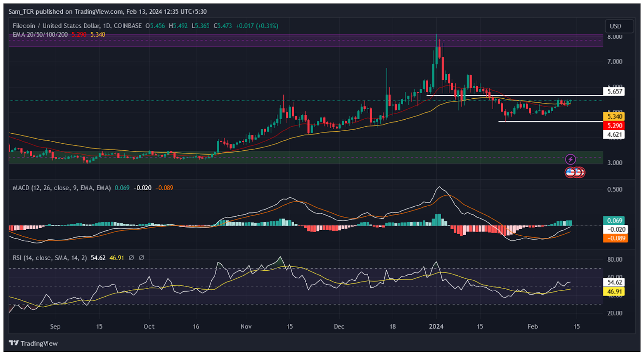
Task: Click the green MACD legend value 0.069
Action: pyautogui.click(x=122, y=188)
